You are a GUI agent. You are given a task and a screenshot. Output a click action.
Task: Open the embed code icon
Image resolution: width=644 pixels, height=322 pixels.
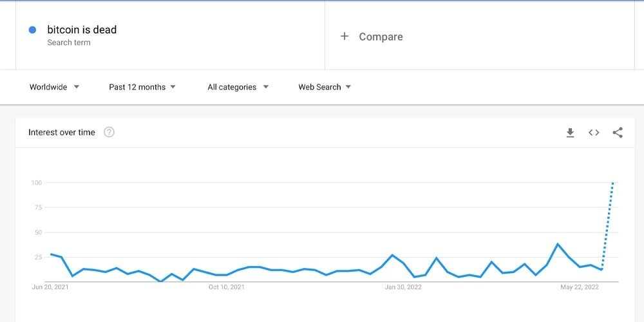pyautogui.click(x=594, y=133)
